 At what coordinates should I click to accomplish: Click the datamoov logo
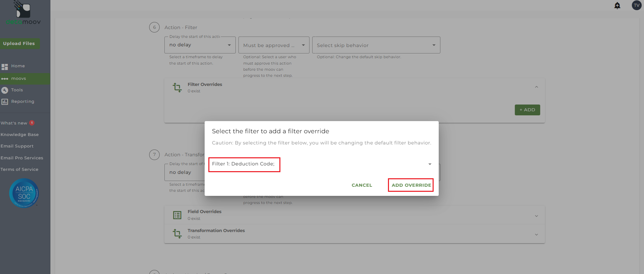coord(23,14)
